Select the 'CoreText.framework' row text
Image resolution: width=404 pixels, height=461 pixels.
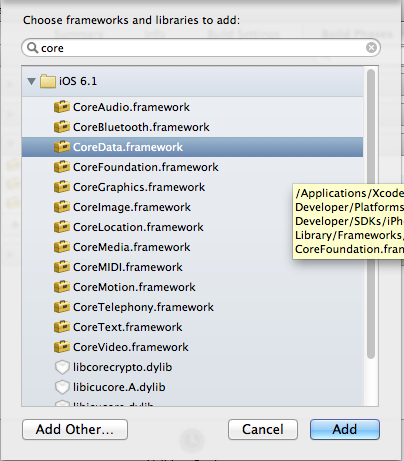click(x=128, y=327)
